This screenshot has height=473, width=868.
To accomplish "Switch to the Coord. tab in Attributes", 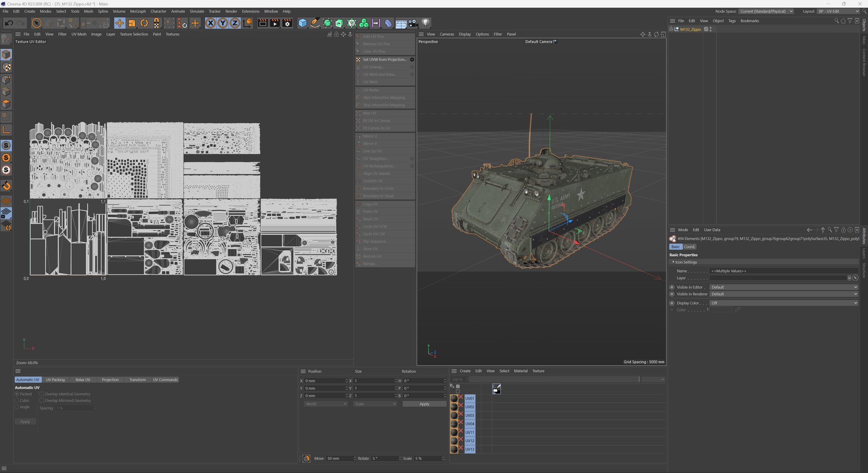I will (x=689, y=247).
